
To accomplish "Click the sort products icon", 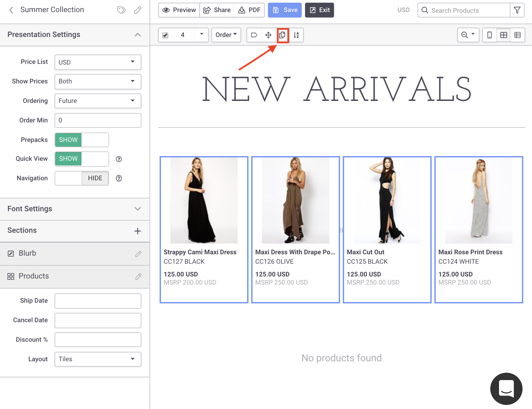I will point(296,35).
